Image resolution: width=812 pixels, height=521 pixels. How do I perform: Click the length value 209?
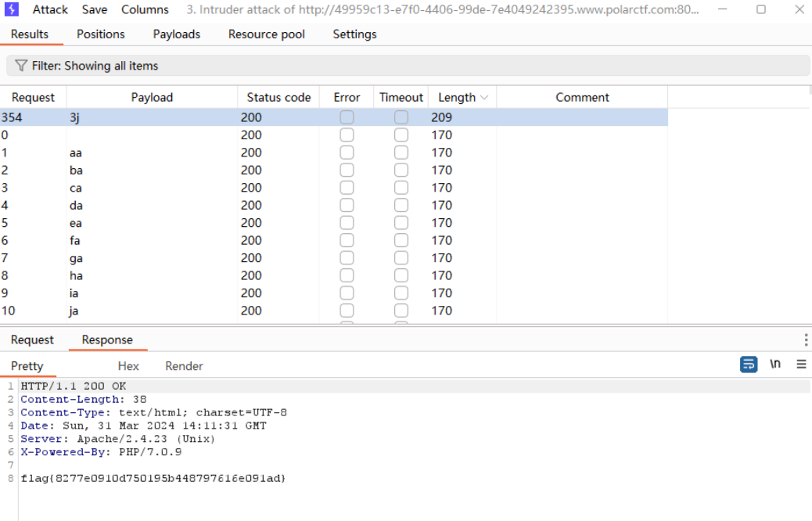click(441, 117)
